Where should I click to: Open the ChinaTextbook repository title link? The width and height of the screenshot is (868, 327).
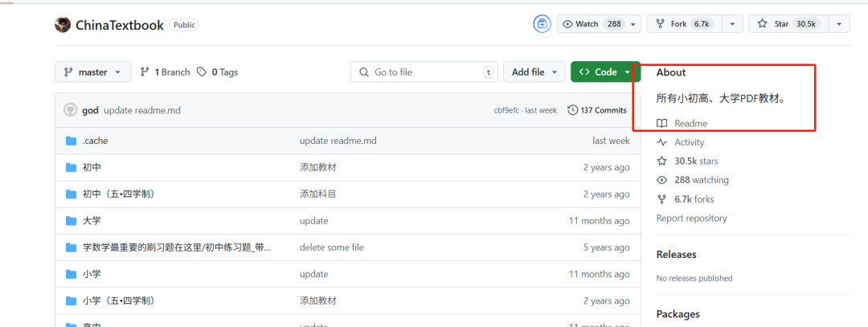[120, 25]
